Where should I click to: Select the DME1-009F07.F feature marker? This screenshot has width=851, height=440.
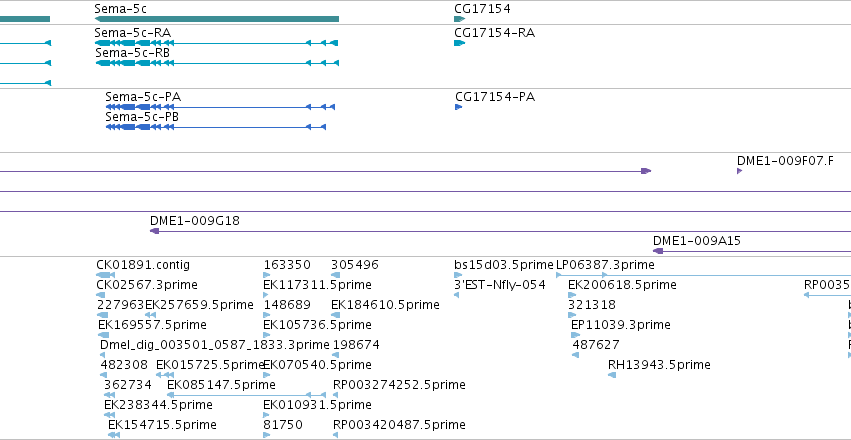click(739, 171)
